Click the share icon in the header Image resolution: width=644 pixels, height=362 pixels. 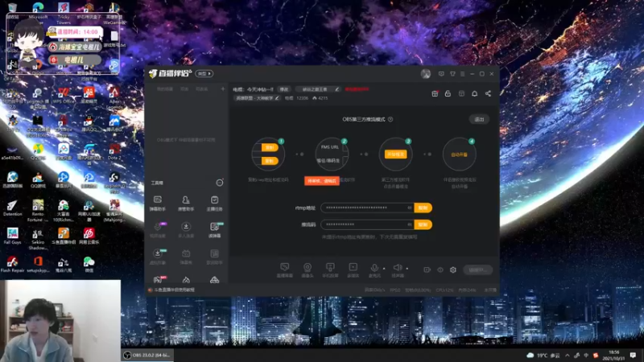pos(488,93)
